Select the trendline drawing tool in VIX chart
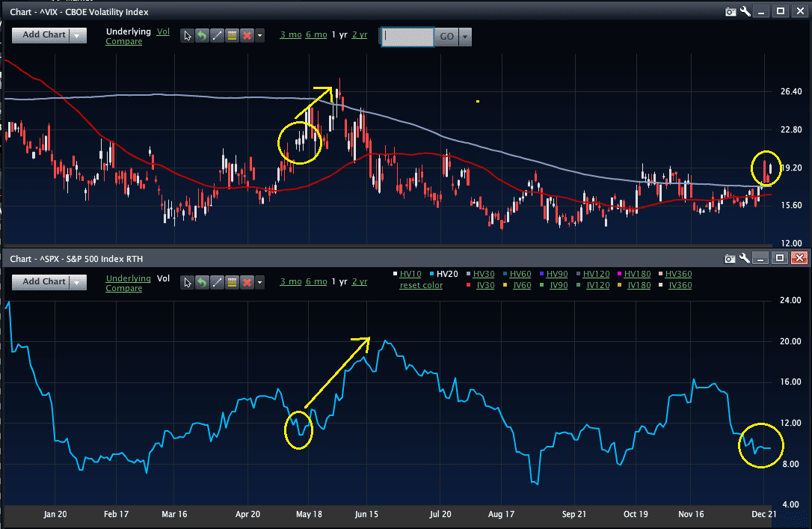812x529 pixels. coord(217,36)
